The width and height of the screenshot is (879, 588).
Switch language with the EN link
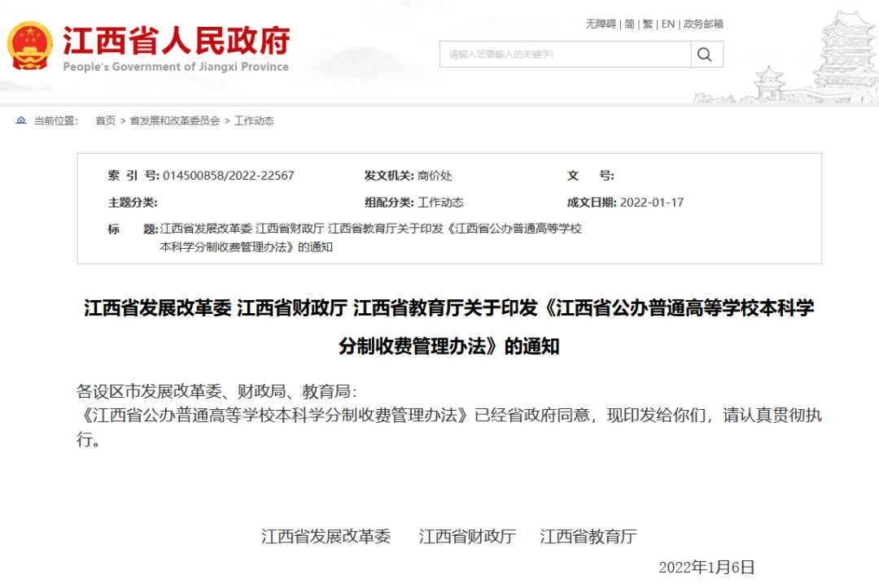point(667,24)
